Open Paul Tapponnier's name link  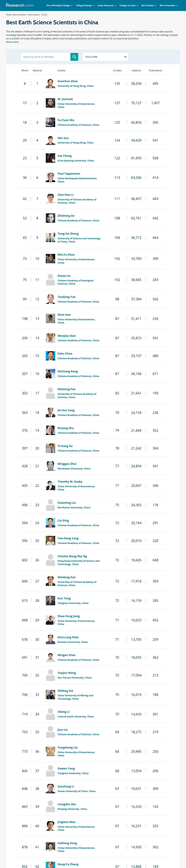[69, 174]
